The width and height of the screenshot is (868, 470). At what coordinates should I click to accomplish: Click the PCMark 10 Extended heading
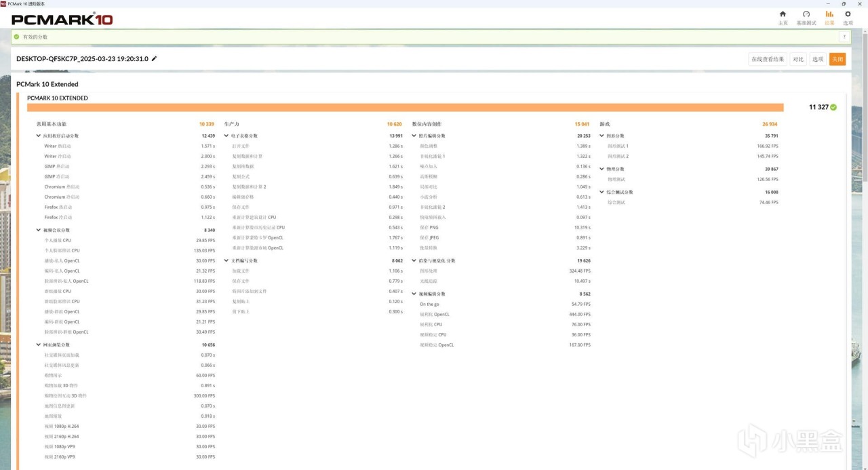click(47, 84)
